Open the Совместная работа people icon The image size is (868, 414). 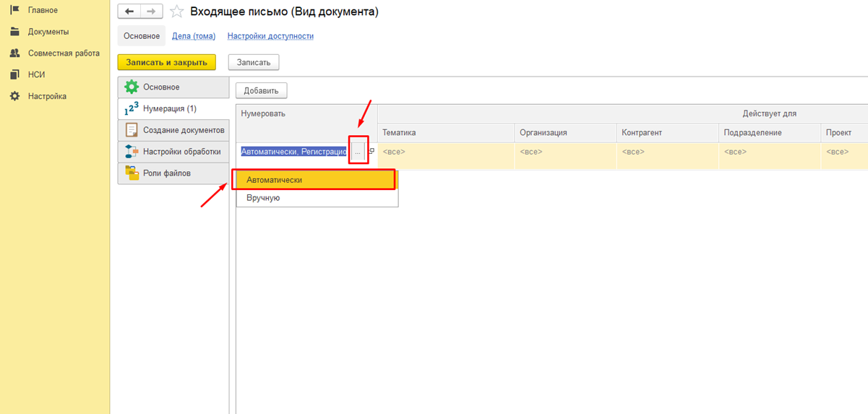14,53
